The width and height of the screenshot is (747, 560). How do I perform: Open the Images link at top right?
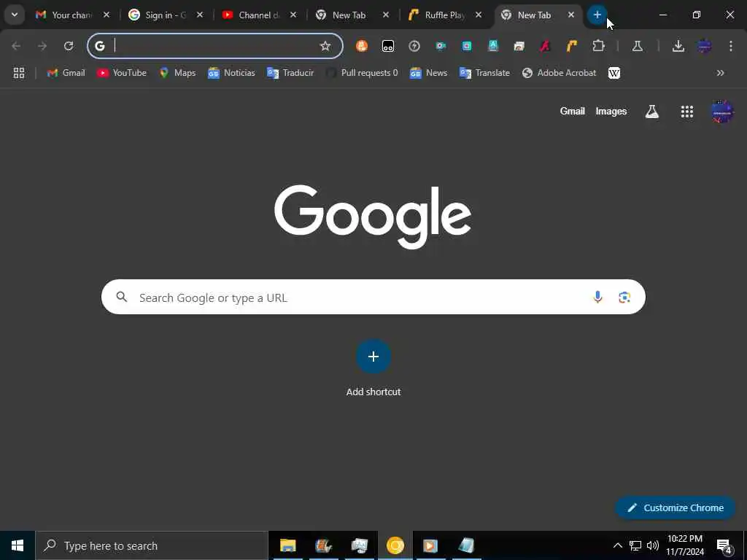click(x=611, y=112)
